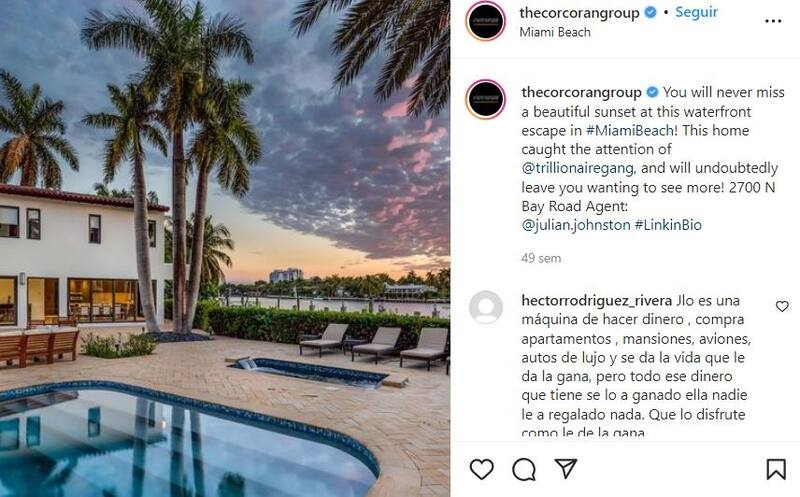Click the pool house photo
The height and width of the screenshot is (497, 800).
click(x=224, y=248)
